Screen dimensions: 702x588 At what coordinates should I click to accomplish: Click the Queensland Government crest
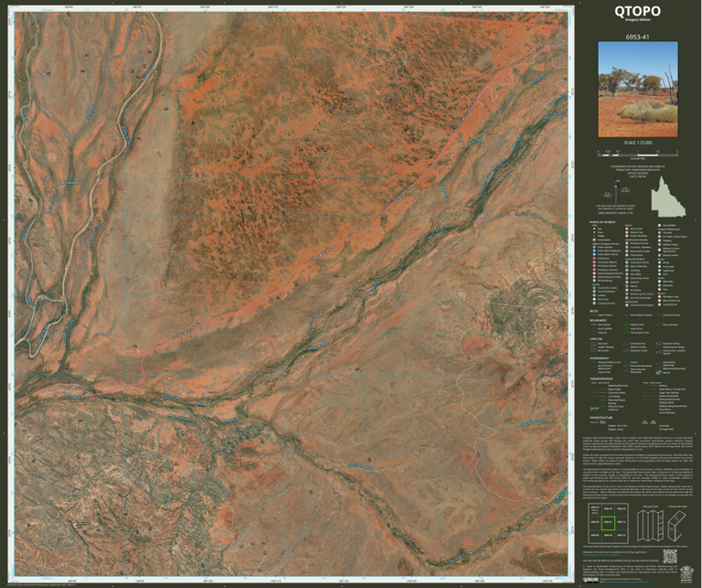tap(686, 574)
